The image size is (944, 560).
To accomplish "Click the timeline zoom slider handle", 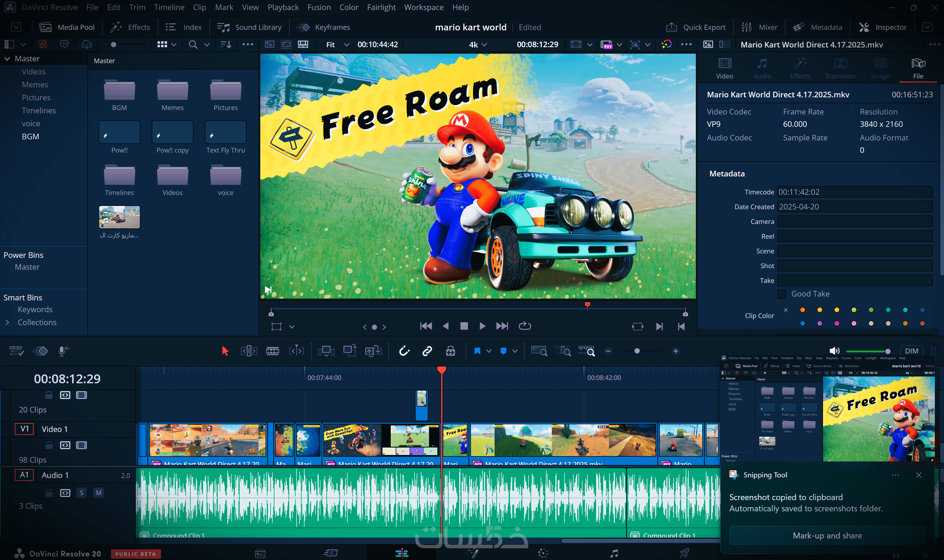I will [x=637, y=351].
